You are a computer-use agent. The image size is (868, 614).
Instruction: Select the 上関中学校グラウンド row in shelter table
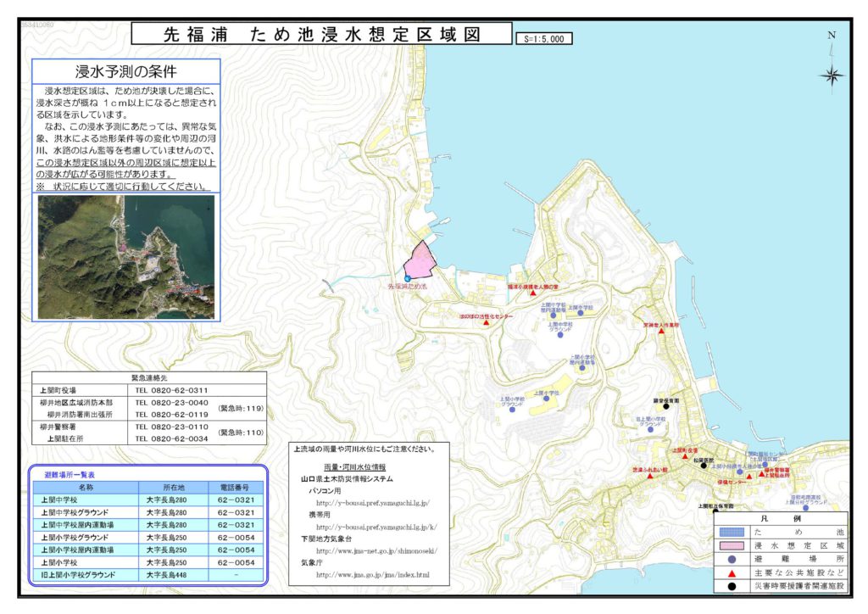point(148,513)
